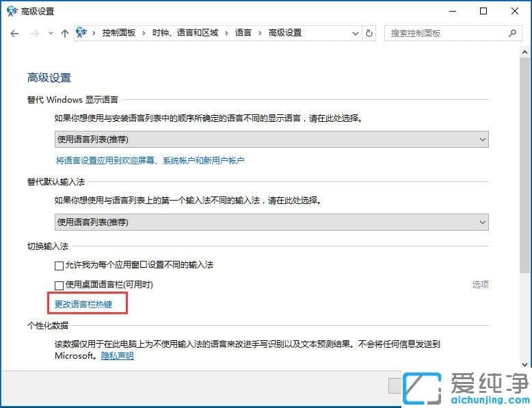This screenshot has width=532, height=408.
Task: Click the forward navigation arrow
Action: 34,33
